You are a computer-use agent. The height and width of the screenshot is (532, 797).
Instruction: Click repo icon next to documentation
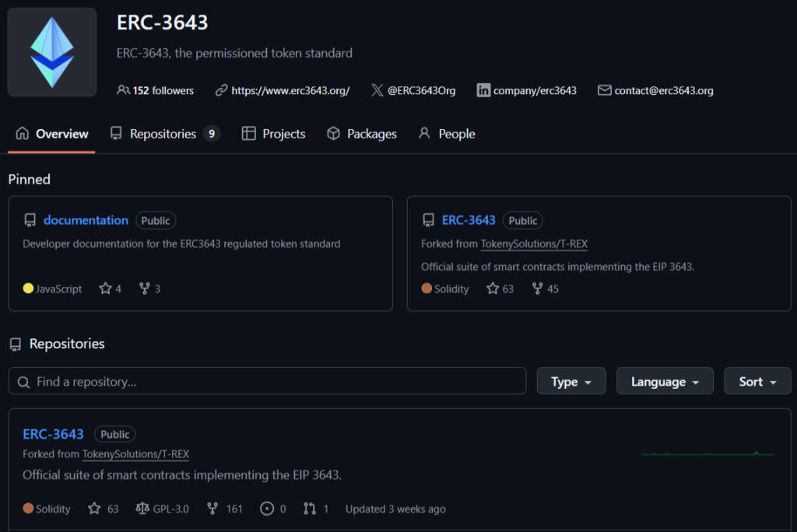point(30,220)
